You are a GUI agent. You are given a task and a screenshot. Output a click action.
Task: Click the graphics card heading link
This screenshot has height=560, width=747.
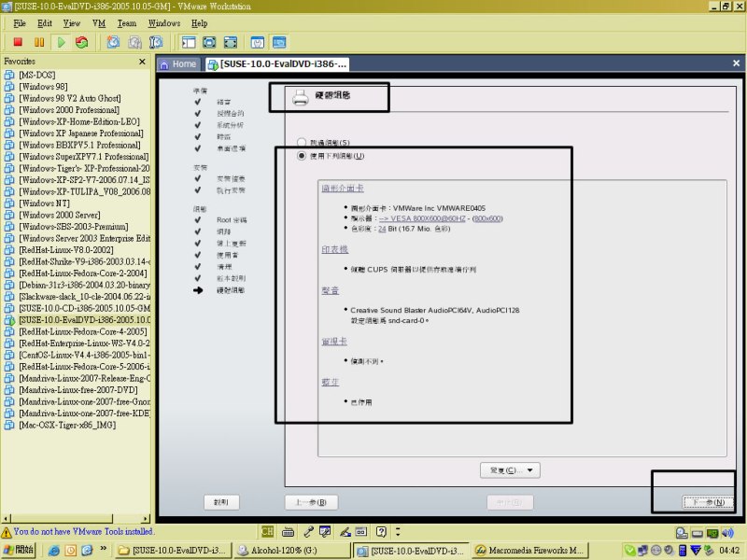343,189
